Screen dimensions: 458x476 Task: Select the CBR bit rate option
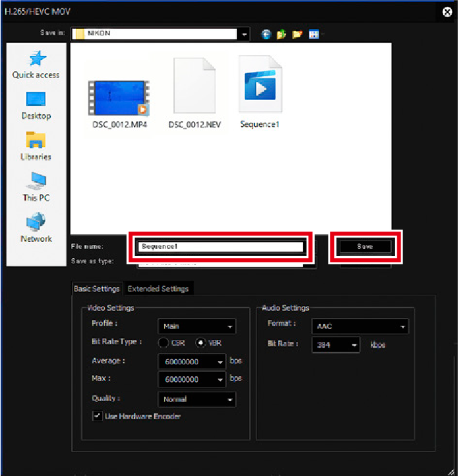pos(163,343)
